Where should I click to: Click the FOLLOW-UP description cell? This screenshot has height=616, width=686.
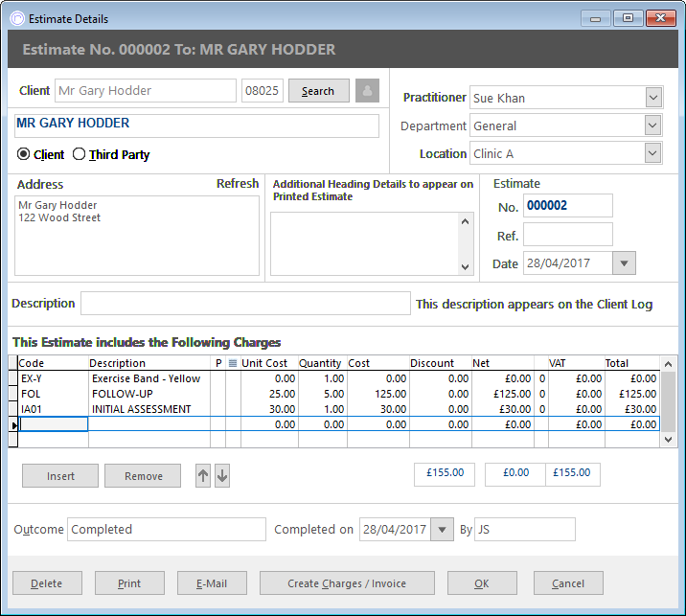coord(149,394)
